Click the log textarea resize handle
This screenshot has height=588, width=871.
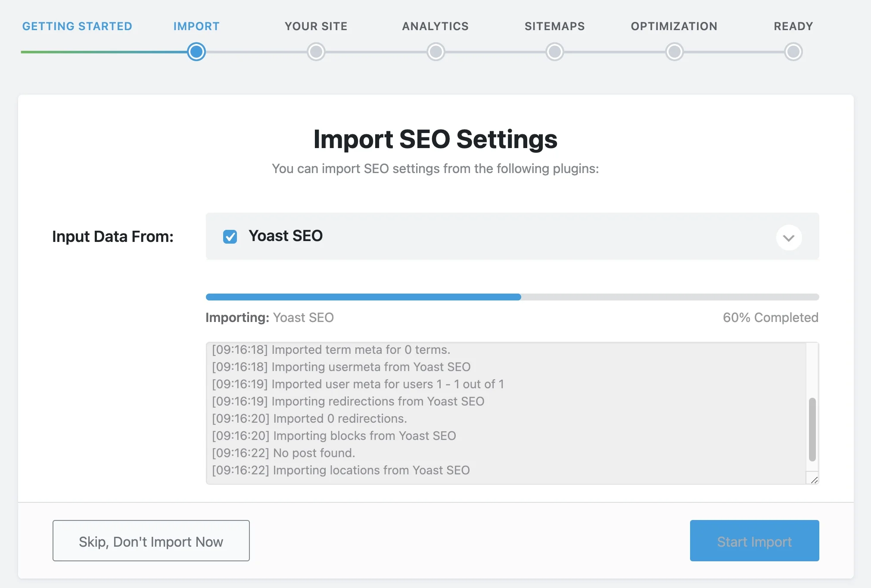pyautogui.click(x=814, y=480)
